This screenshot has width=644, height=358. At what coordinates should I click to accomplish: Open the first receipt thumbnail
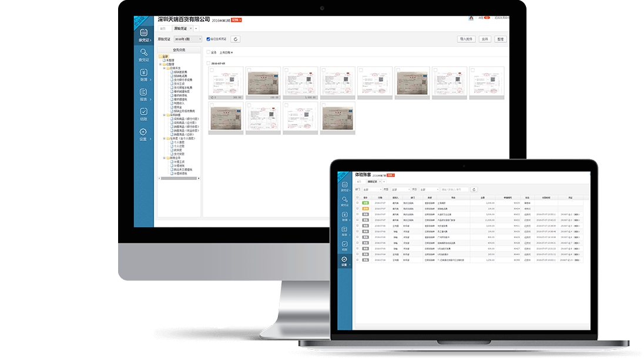tap(226, 83)
